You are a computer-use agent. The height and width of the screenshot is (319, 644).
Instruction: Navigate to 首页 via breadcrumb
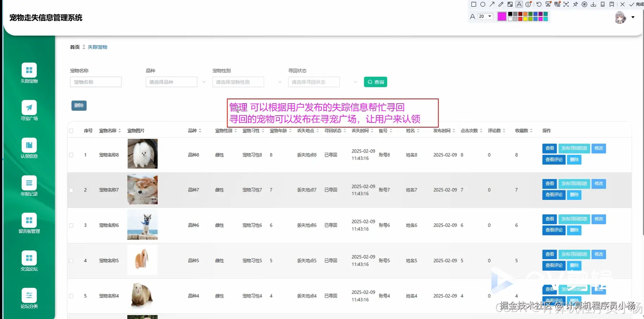point(74,47)
